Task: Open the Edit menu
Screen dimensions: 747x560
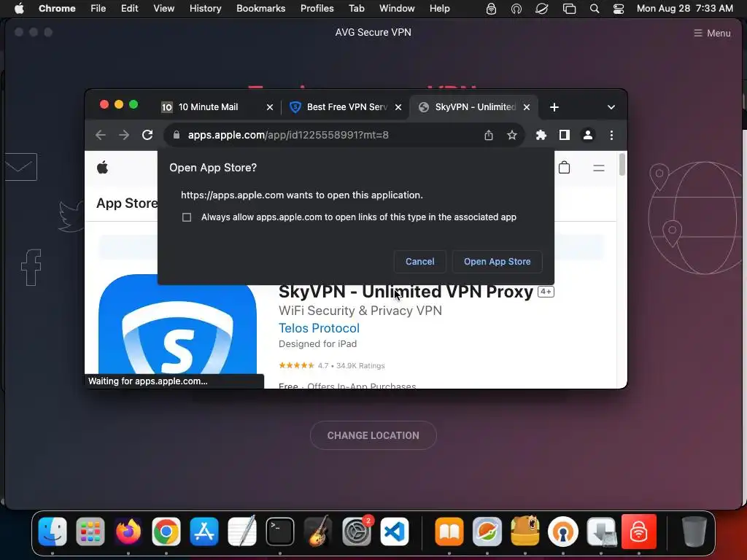Action: [x=130, y=9]
